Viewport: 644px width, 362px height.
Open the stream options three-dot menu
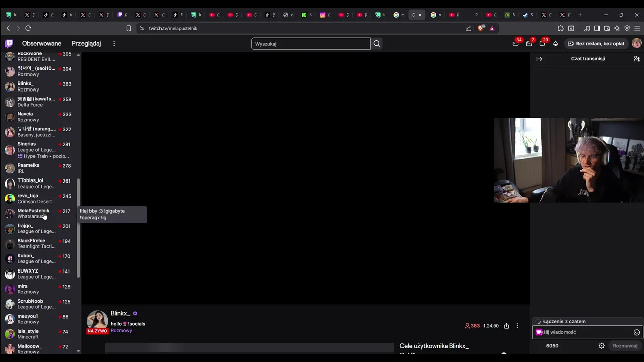point(517,326)
